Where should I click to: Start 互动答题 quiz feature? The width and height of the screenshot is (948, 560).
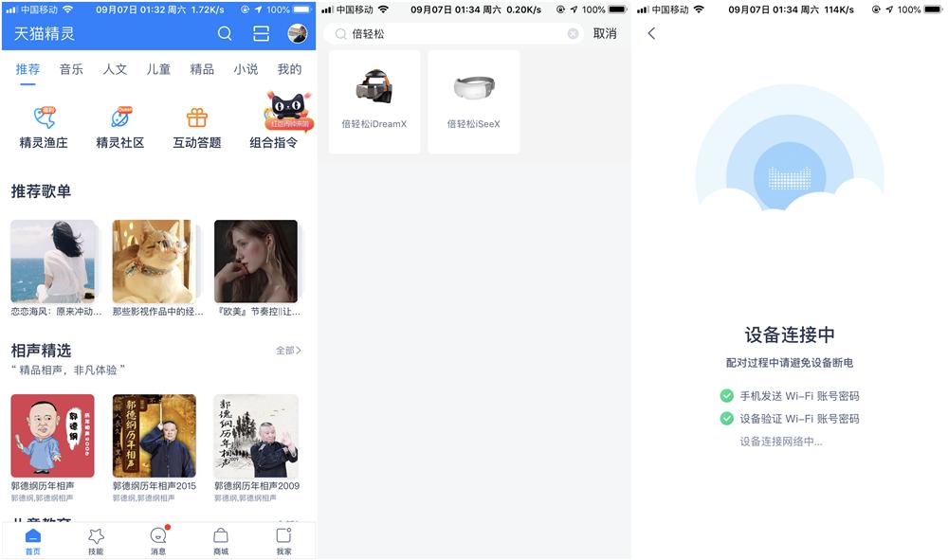(x=197, y=128)
